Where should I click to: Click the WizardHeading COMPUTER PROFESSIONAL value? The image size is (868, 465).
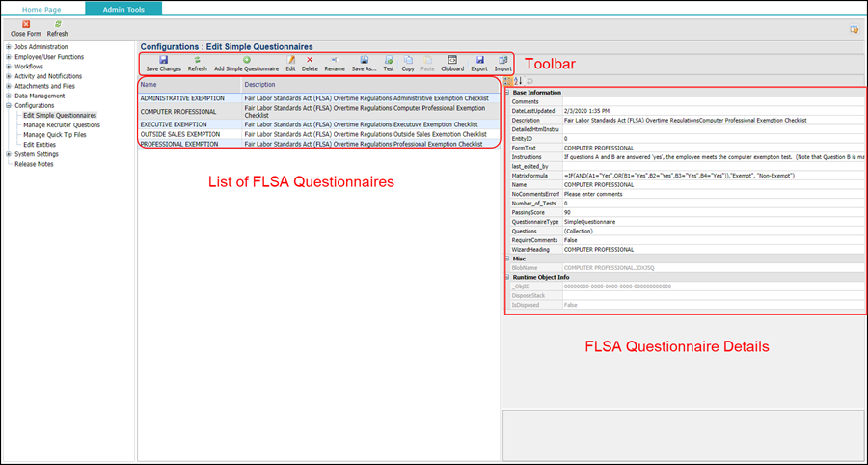[x=714, y=250]
